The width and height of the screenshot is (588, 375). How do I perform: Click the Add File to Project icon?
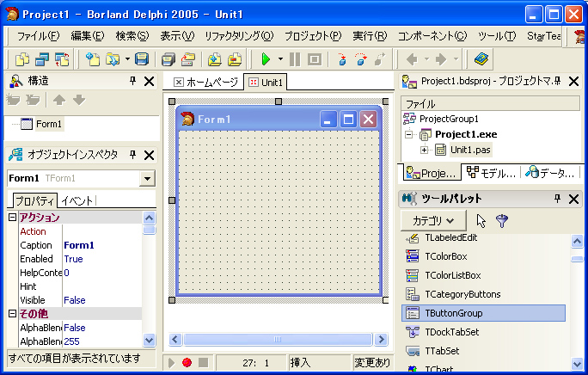215,59
